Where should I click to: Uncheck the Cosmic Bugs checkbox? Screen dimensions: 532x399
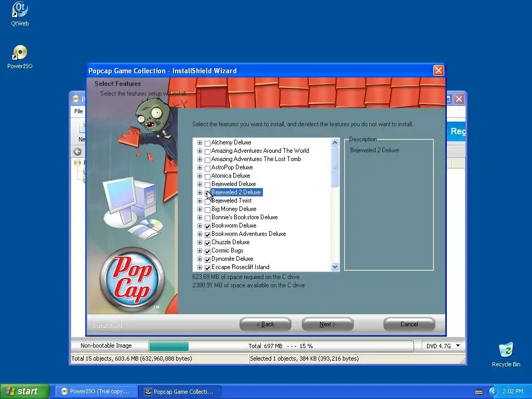pos(207,251)
